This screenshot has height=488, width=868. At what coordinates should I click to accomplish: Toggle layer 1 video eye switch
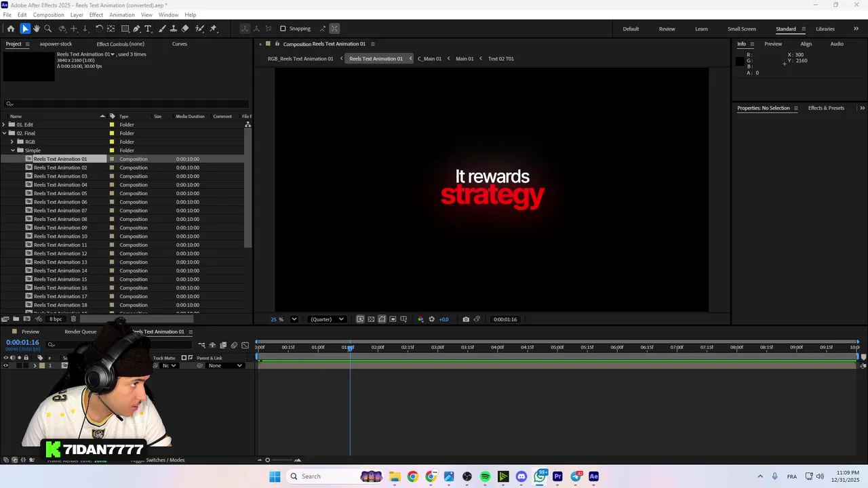click(x=6, y=365)
